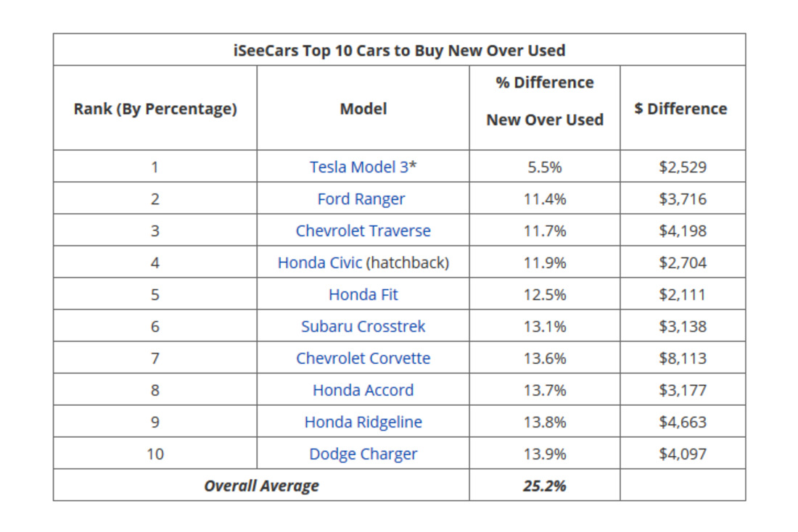Click the % Difference New Over Used header
Image resolution: width=798 pixels, height=532 pixels.
pos(545,101)
